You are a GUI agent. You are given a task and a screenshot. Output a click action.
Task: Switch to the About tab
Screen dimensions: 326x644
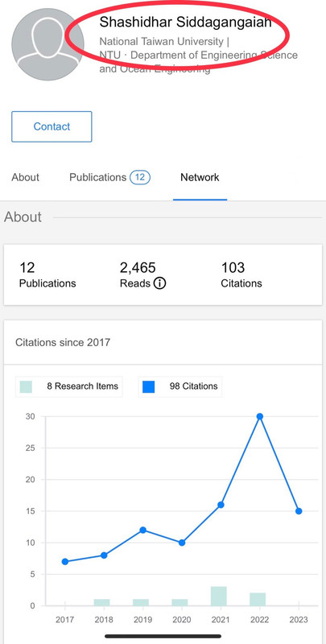(26, 177)
